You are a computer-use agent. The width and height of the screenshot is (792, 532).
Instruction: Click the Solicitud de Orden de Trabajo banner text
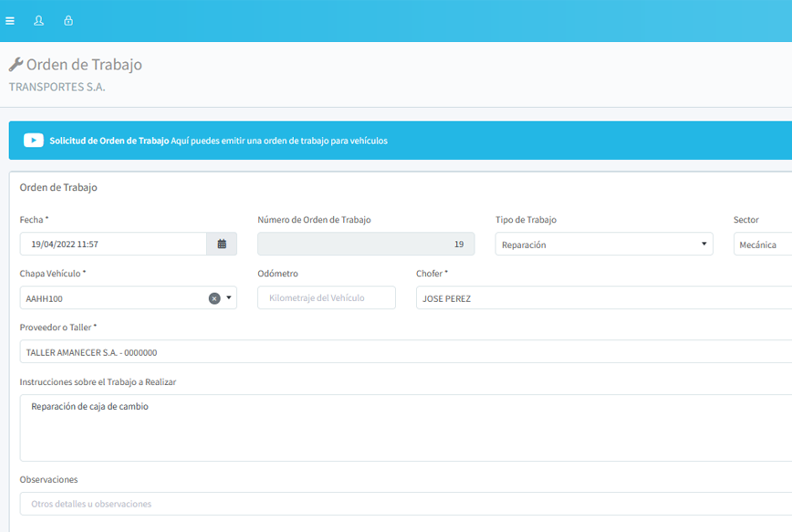pos(109,141)
